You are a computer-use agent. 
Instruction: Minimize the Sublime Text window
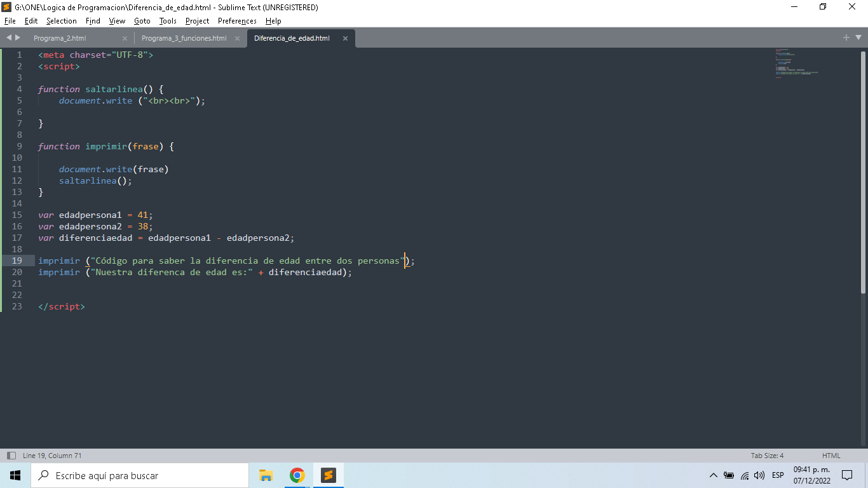click(794, 7)
